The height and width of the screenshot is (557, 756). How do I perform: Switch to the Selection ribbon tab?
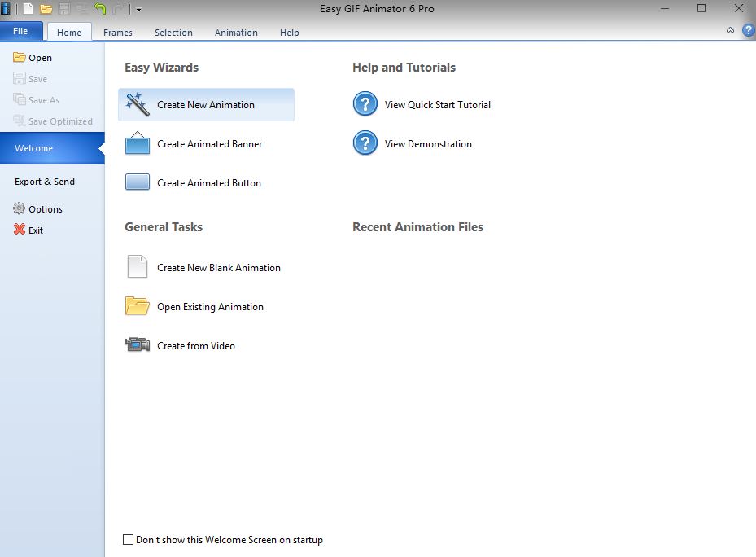[x=173, y=33]
